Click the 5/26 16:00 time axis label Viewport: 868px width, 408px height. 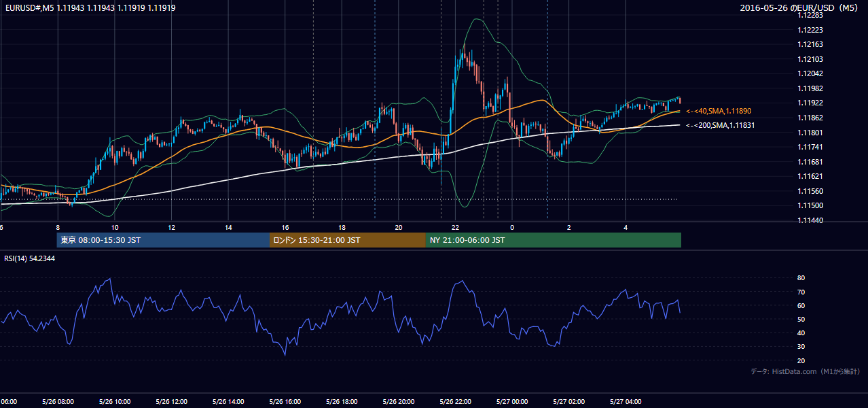click(x=285, y=401)
